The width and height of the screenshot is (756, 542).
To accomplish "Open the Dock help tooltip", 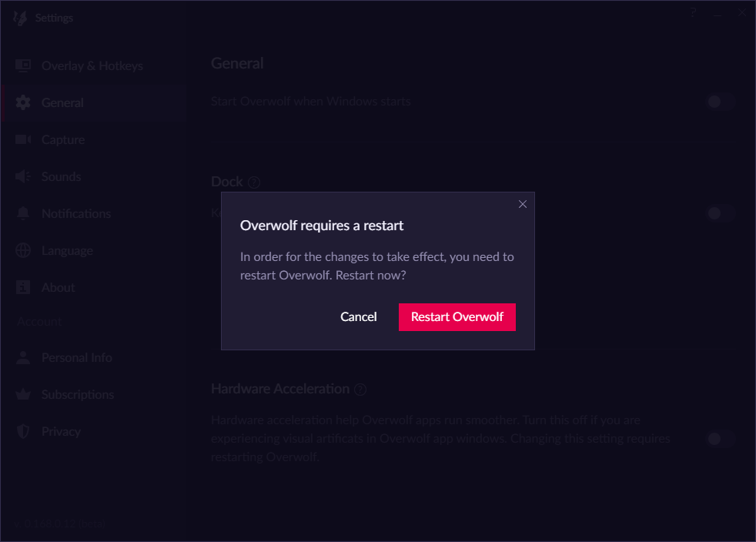I will click(255, 182).
